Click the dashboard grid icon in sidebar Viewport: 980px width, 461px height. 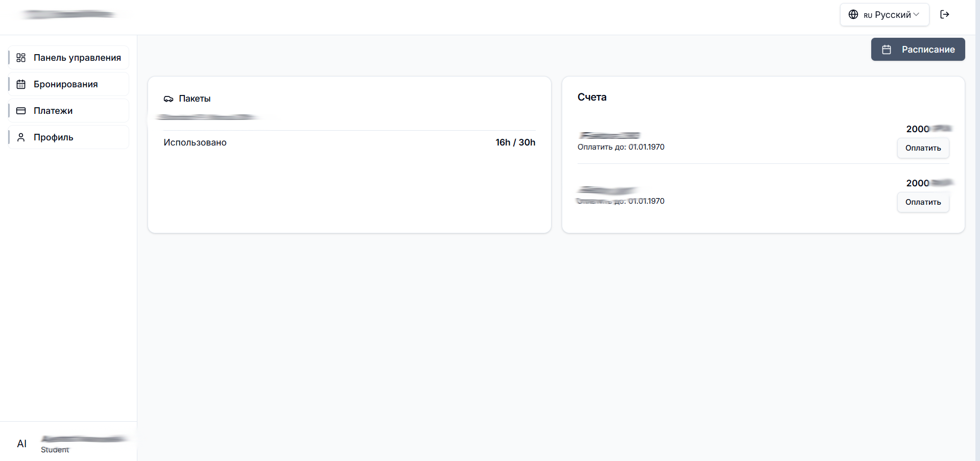21,58
